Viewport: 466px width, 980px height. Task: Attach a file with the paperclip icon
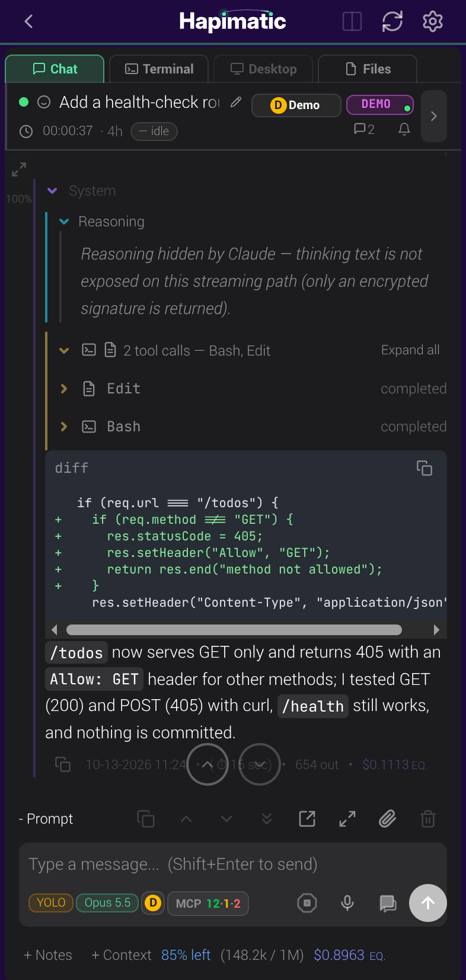(x=388, y=819)
